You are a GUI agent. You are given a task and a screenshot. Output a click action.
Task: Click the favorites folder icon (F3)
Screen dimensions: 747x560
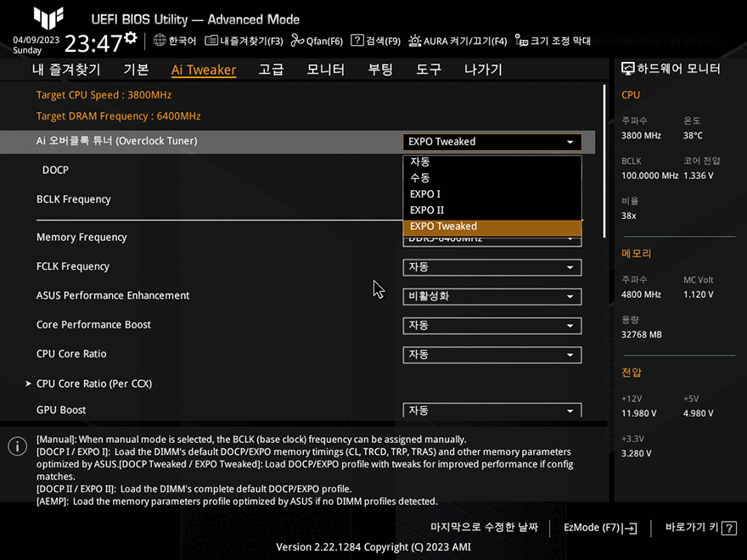(x=211, y=41)
